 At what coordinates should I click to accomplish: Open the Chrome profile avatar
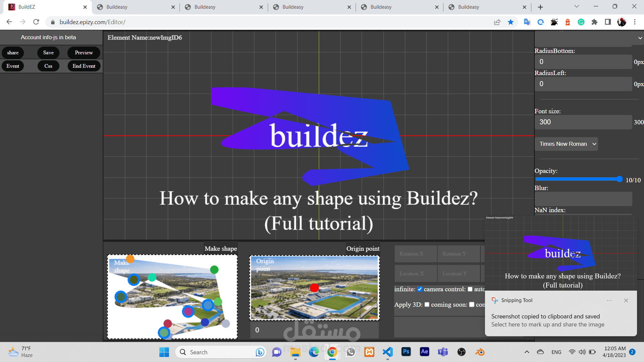pos(622,22)
